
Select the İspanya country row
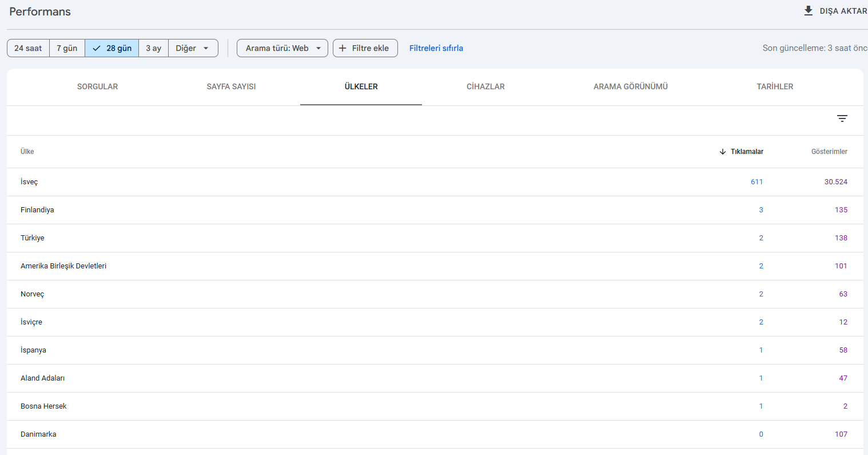(435, 350)
